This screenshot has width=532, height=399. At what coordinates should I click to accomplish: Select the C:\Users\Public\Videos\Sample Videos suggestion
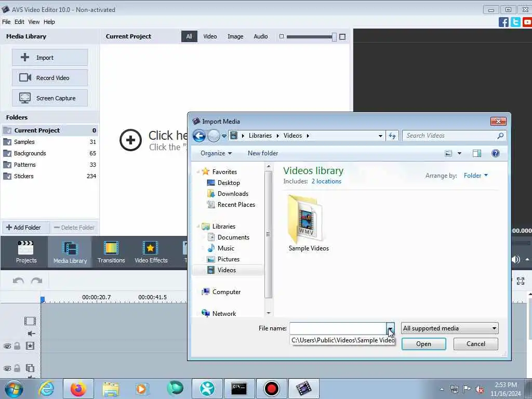(x=342, y=340)
